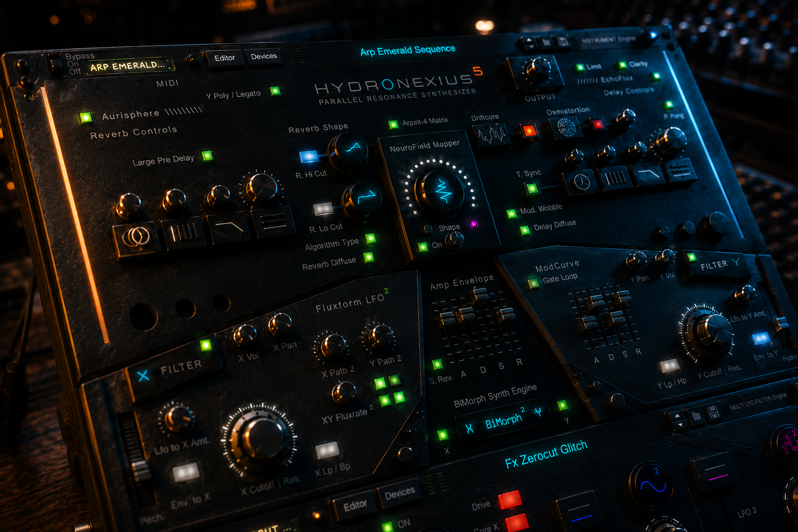The image size is (798, 532).
Task: Toggle the S. Rev. LED
Action: pos(437,364)
